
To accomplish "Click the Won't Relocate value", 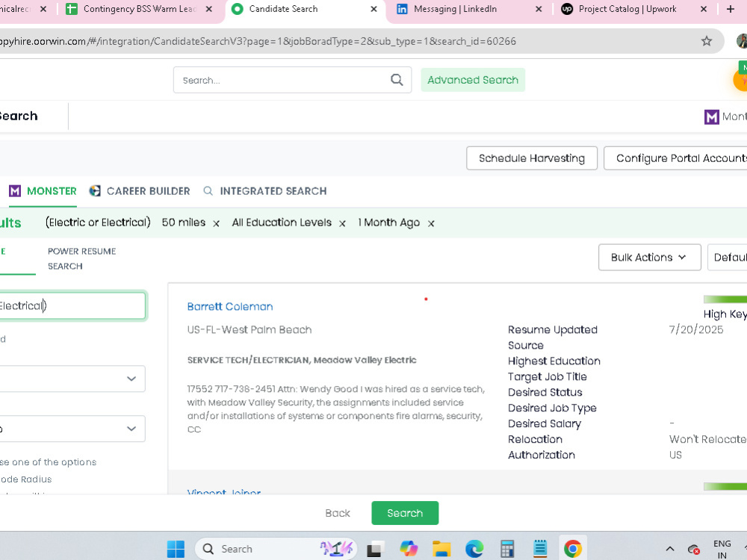I will tap(707, 439).
